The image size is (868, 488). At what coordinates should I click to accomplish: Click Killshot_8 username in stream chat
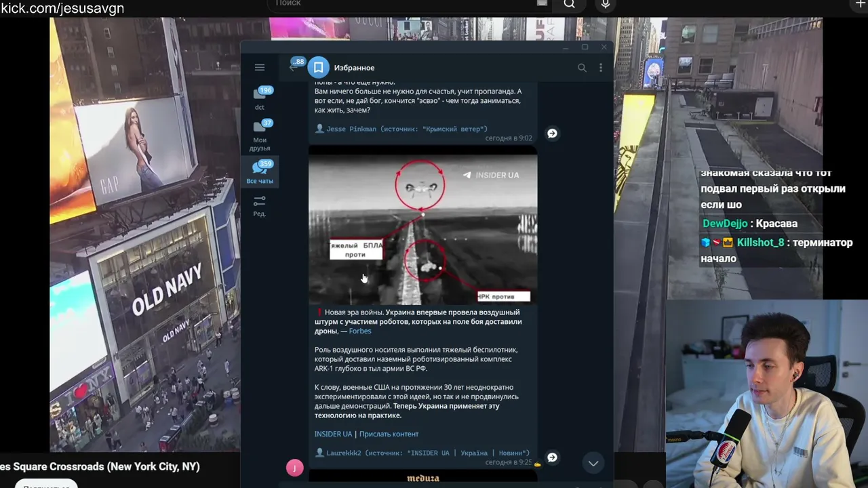(760, 243)
